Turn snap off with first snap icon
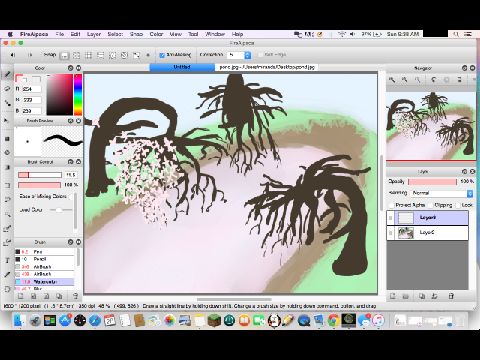480x360 pixels. pyautogui.click(x=64, y=55)
